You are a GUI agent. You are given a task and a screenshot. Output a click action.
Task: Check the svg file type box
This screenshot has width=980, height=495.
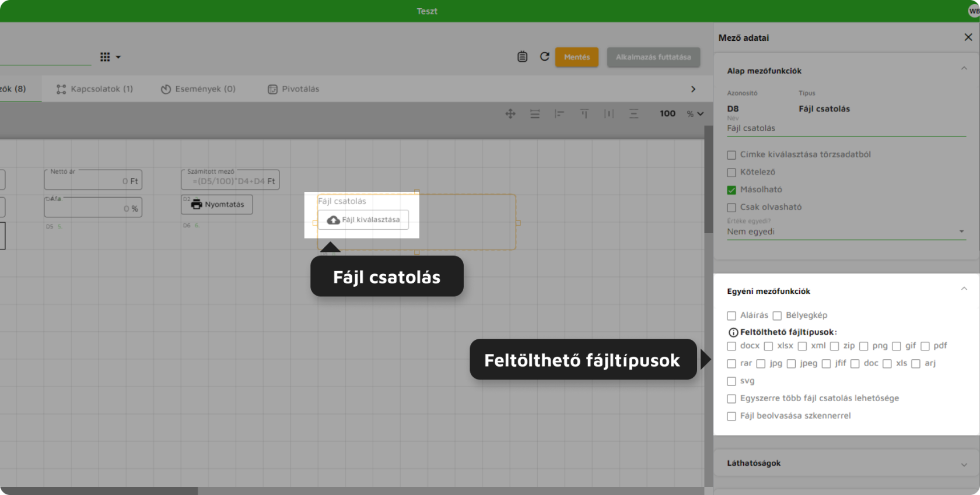[731, 381]
